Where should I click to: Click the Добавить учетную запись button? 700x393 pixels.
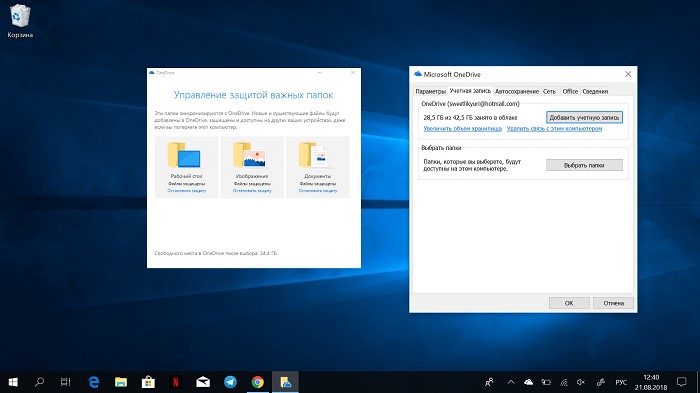[x=584, y=117]
